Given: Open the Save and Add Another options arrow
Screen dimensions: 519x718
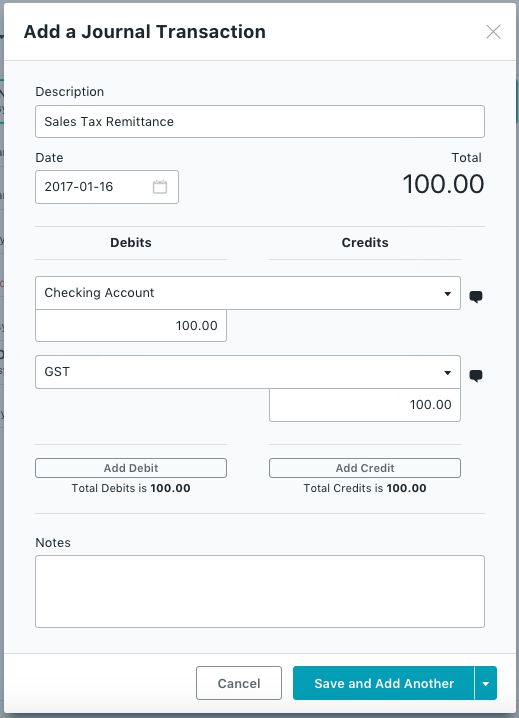Looking at the screenshot, I should 486,683.
